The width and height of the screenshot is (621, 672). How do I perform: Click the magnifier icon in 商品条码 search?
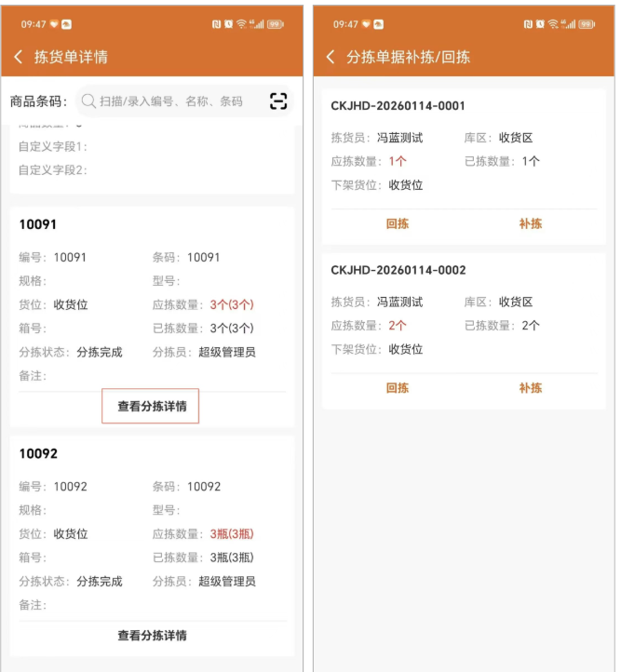click(x=88, y=101)
